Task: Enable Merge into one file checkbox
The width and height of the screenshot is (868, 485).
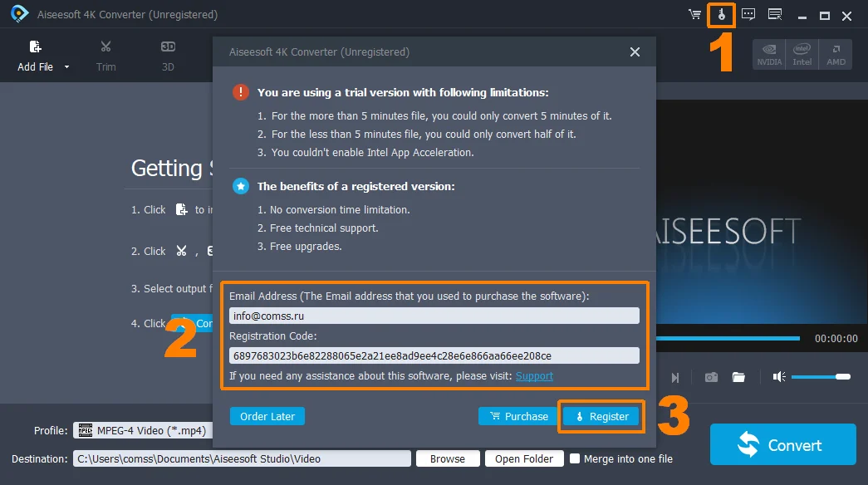Action: point(575,458)
